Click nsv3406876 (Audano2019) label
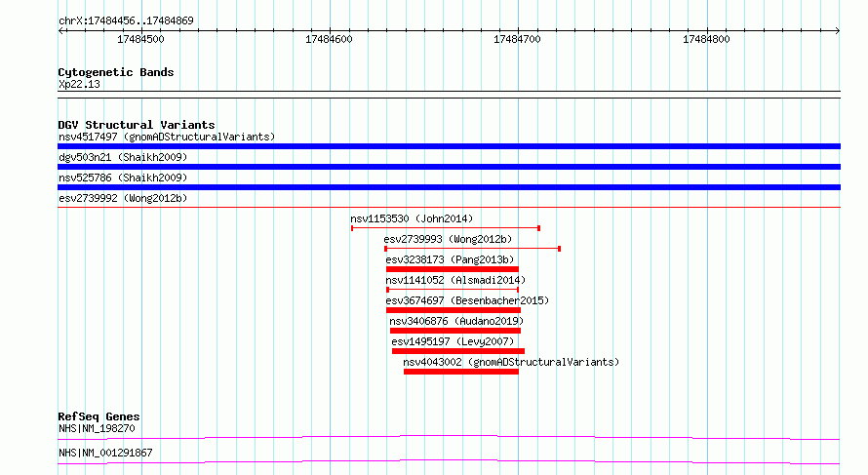The height and width of the screenshot is (475, 868). 456,321
